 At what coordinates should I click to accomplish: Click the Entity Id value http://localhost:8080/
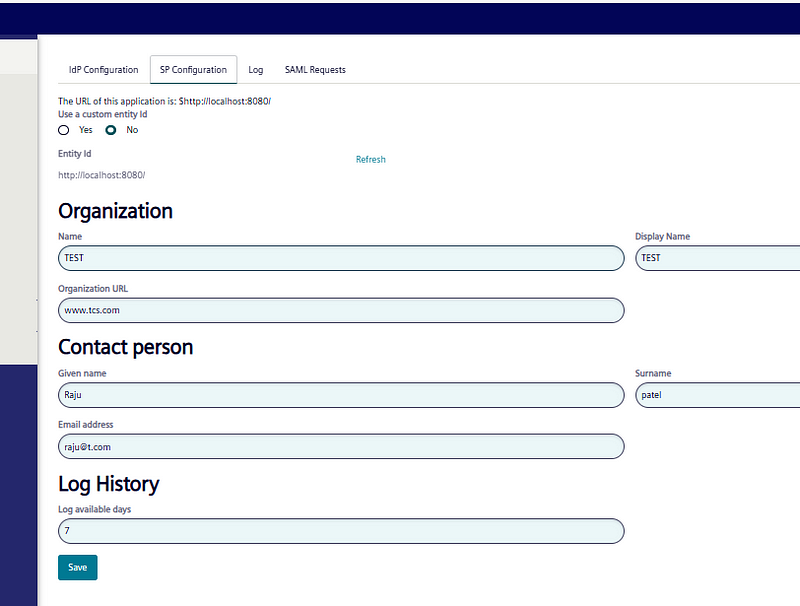pyautogui.click(x=102, y=175)
